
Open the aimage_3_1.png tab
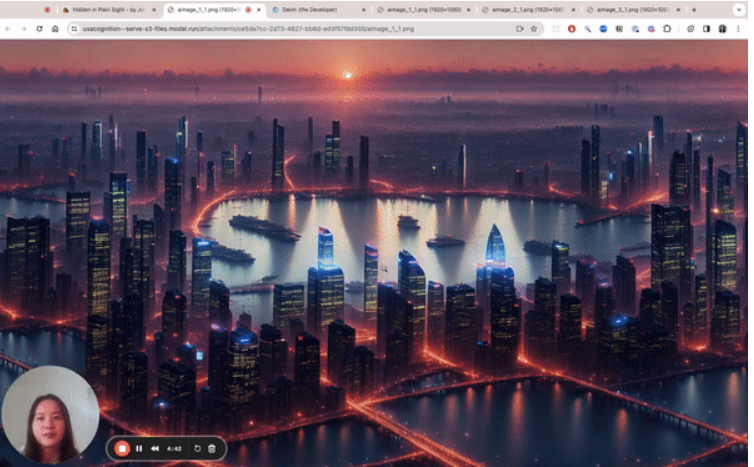tap(622, 9)
